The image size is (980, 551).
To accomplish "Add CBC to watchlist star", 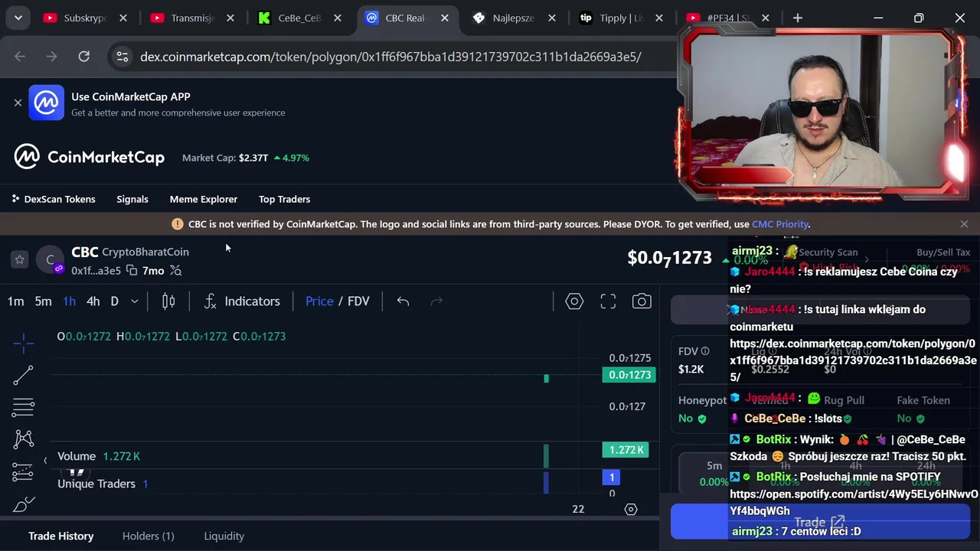I will tap(20, 259).
